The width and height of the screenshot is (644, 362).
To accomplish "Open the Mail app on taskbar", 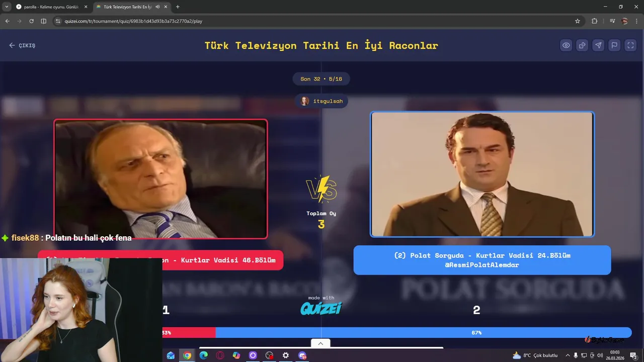I will click(x=171, y=355).
